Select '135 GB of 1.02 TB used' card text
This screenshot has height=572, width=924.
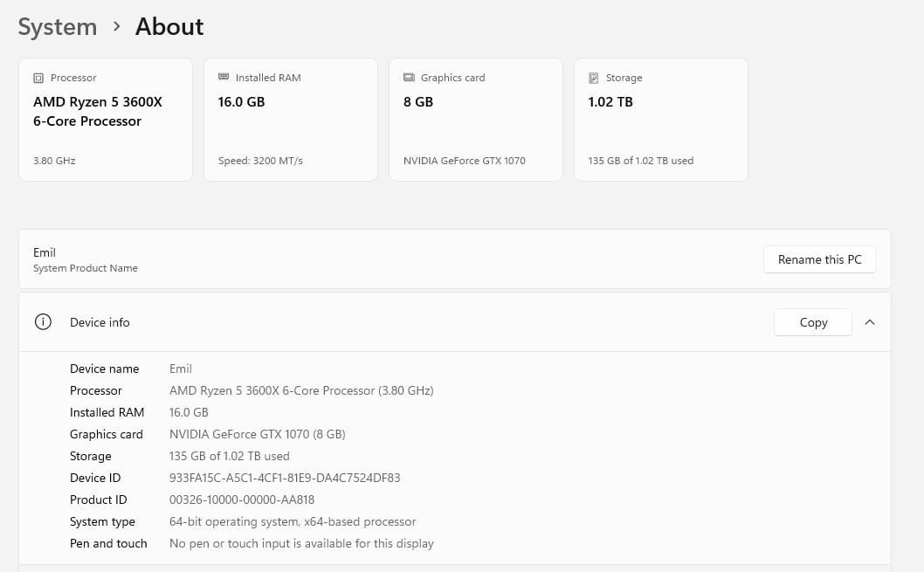coord(640,160)
